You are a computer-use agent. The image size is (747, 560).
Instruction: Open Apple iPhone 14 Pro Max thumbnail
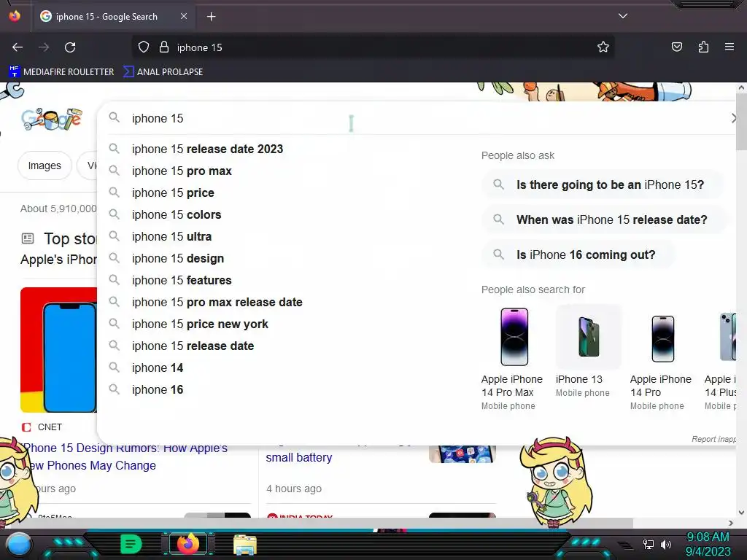pos(514,337)
